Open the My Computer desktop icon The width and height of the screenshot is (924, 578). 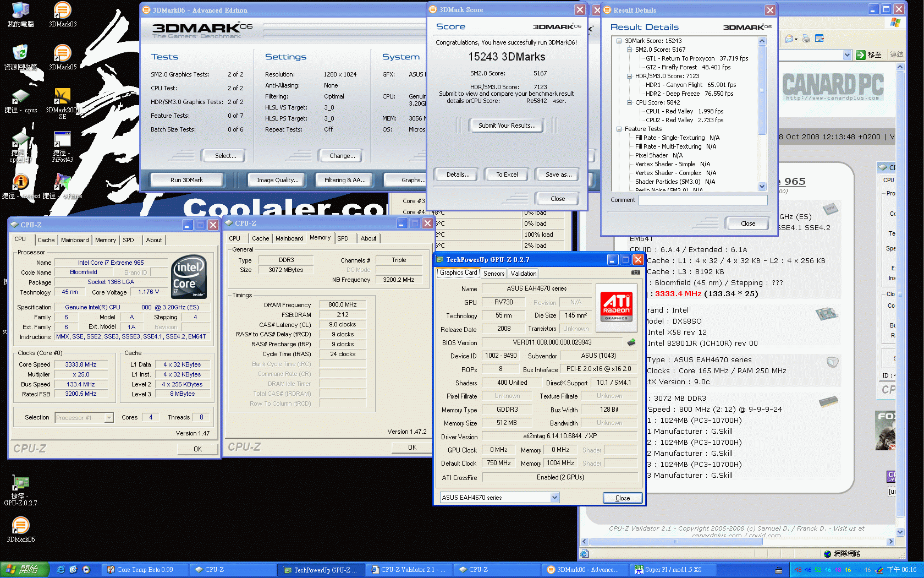(x=20, y=14)
